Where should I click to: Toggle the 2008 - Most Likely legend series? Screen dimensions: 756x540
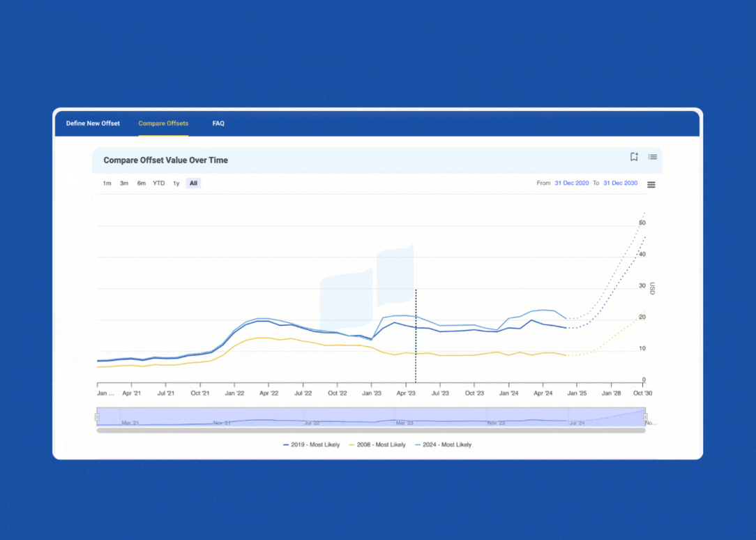377,444
